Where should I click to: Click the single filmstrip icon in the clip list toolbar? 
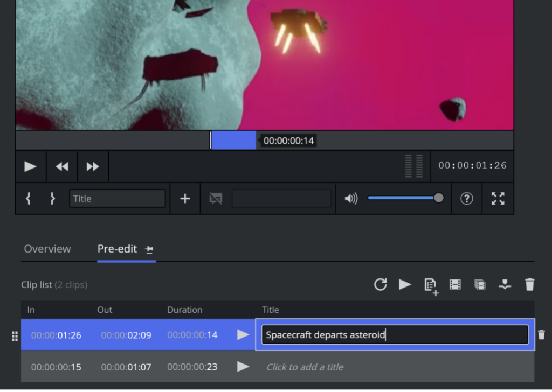click(455, 284)
